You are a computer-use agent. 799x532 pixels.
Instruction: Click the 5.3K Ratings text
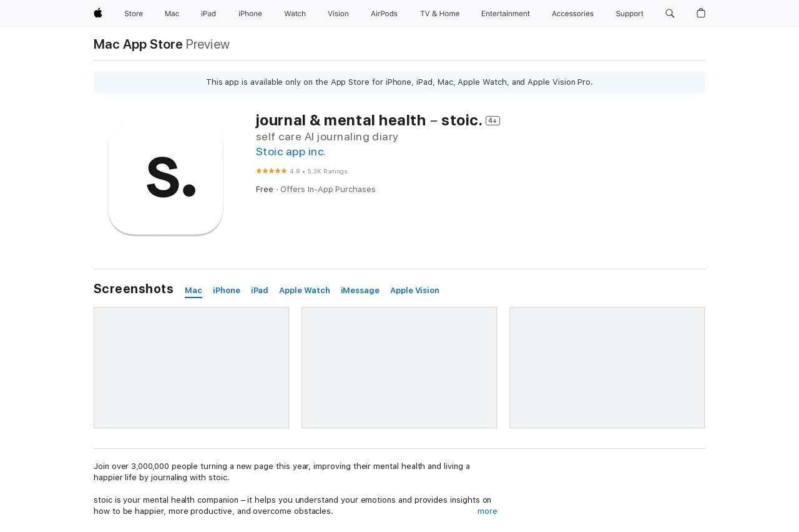(327, 172)
